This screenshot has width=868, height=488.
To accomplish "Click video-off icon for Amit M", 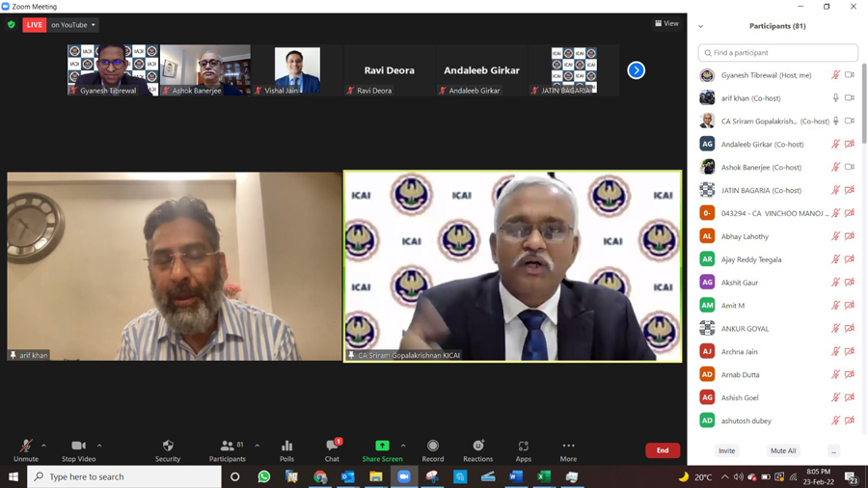I will click(x=850, y=306).
